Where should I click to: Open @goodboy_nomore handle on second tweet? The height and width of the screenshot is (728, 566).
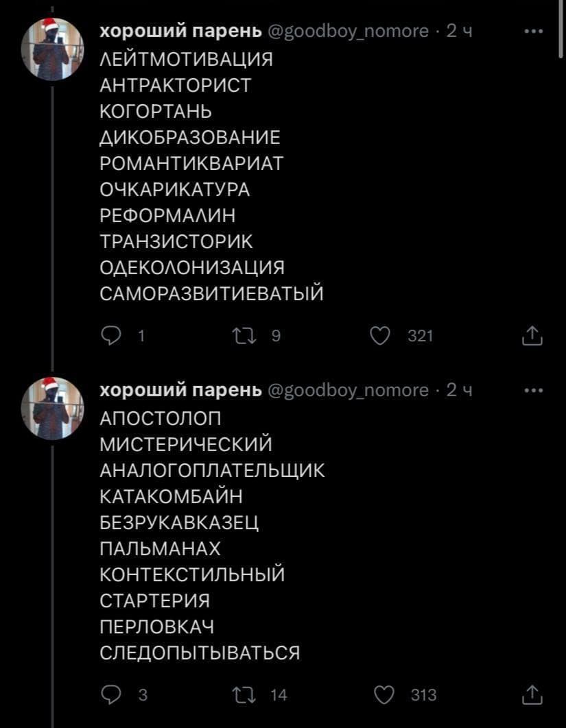point(349,390)
